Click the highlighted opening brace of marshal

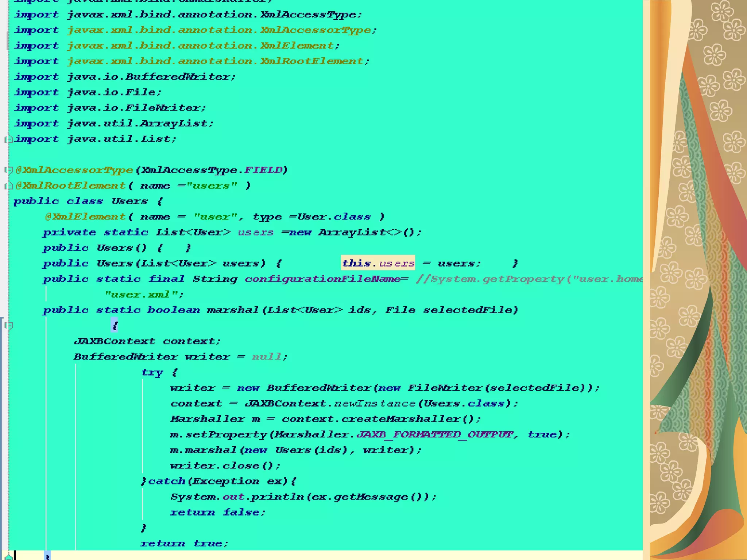pos(115,325)
